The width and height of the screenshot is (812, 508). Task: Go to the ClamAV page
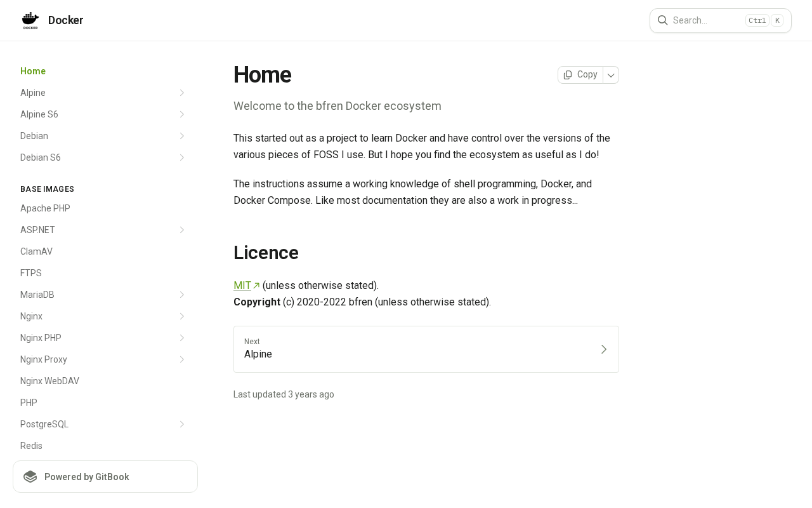[36, 251]
